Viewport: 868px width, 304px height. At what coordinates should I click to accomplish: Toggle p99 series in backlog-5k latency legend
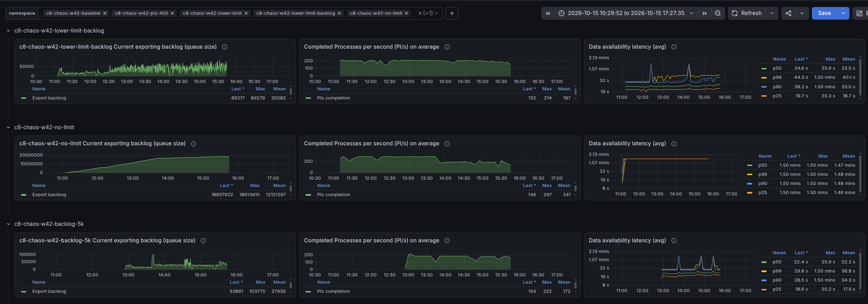777,271
